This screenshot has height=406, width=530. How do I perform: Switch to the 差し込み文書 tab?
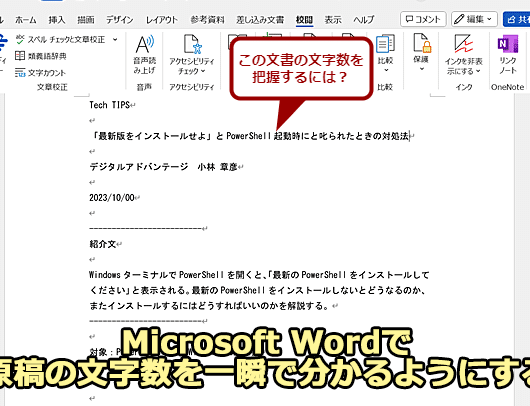click(260, 20)
